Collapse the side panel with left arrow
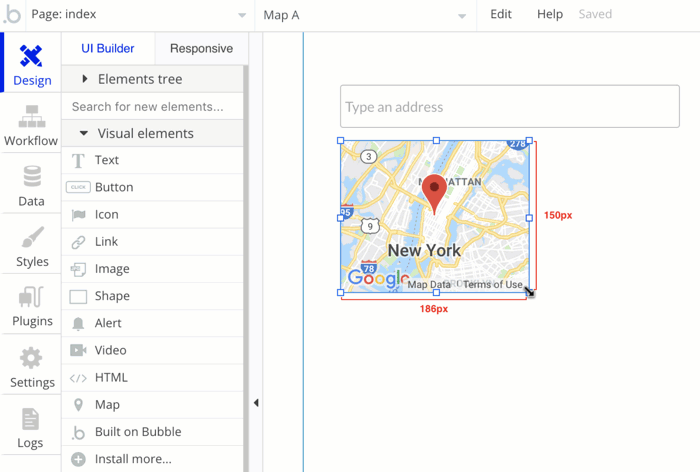 pyautogui.click(x=256, y=403)
